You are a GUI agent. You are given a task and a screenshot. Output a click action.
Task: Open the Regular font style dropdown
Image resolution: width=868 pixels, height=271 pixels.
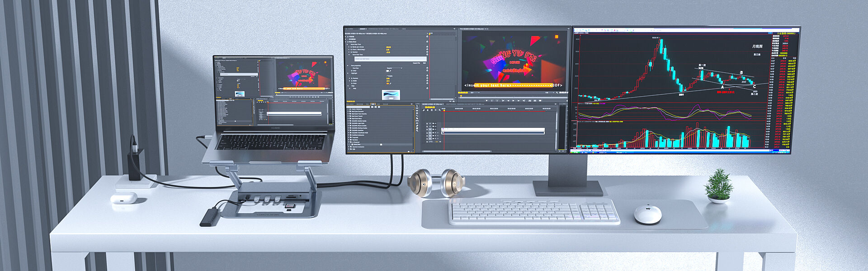[394, 68]
